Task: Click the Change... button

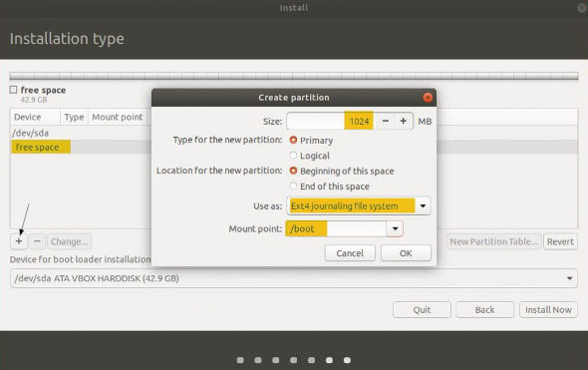Action: pos(69,241)
